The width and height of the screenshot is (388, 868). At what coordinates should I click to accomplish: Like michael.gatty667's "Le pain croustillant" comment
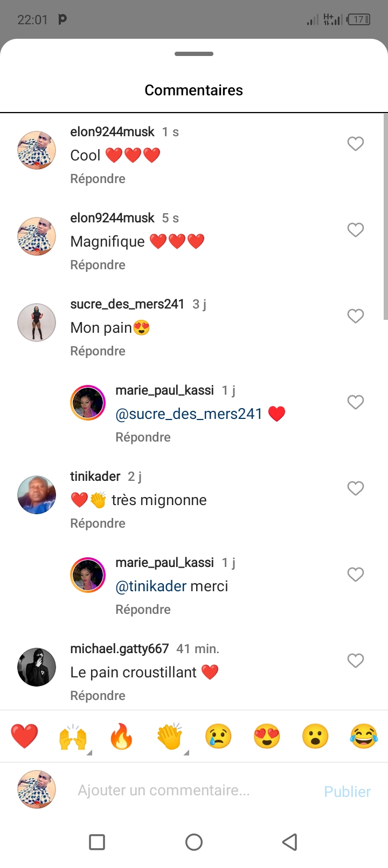[x=356, y=661]
